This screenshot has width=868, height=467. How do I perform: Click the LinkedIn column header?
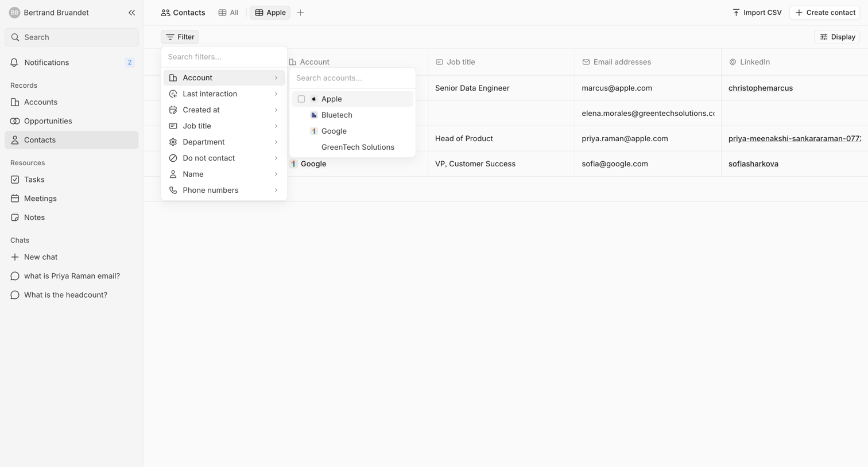795,62
